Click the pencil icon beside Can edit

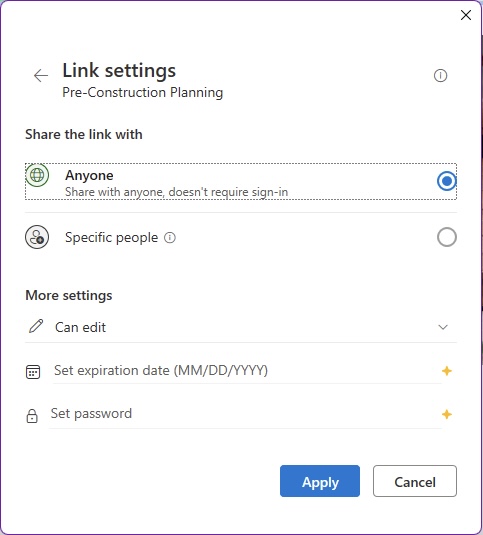(36, 326)
